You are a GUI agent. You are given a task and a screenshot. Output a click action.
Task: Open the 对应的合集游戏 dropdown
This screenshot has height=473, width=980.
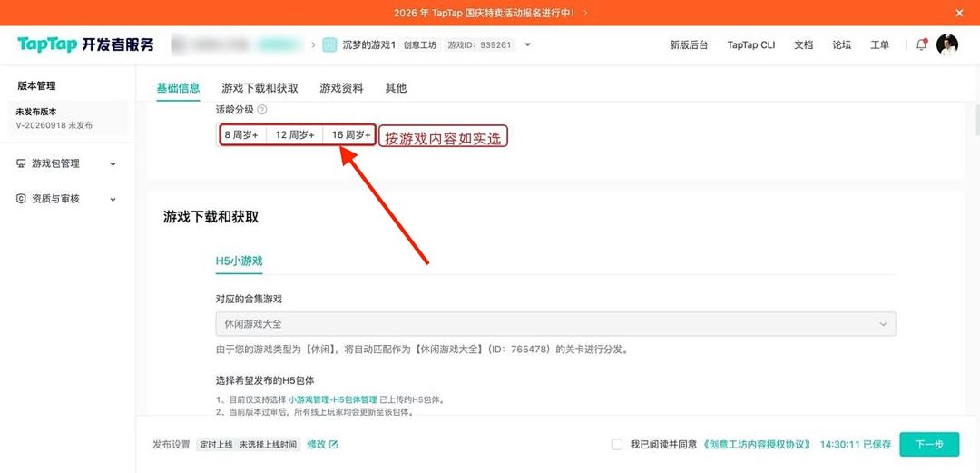click(555, 324)
